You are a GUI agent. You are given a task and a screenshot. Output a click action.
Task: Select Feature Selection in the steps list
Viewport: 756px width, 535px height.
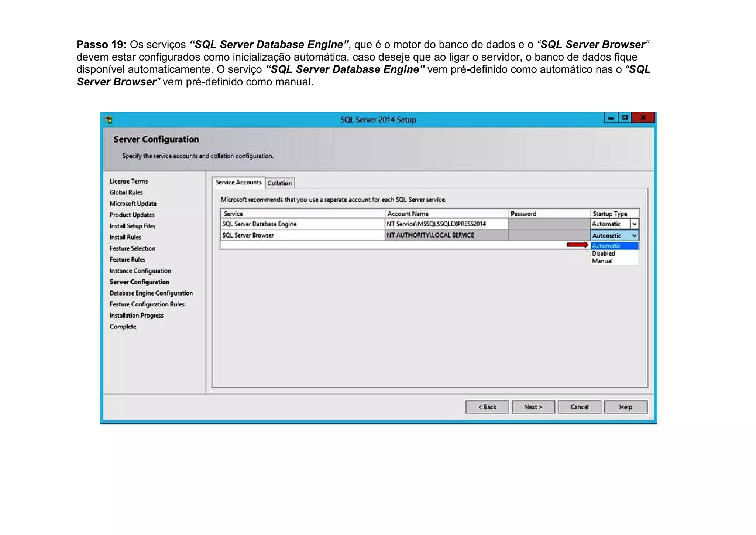point(132,248)
